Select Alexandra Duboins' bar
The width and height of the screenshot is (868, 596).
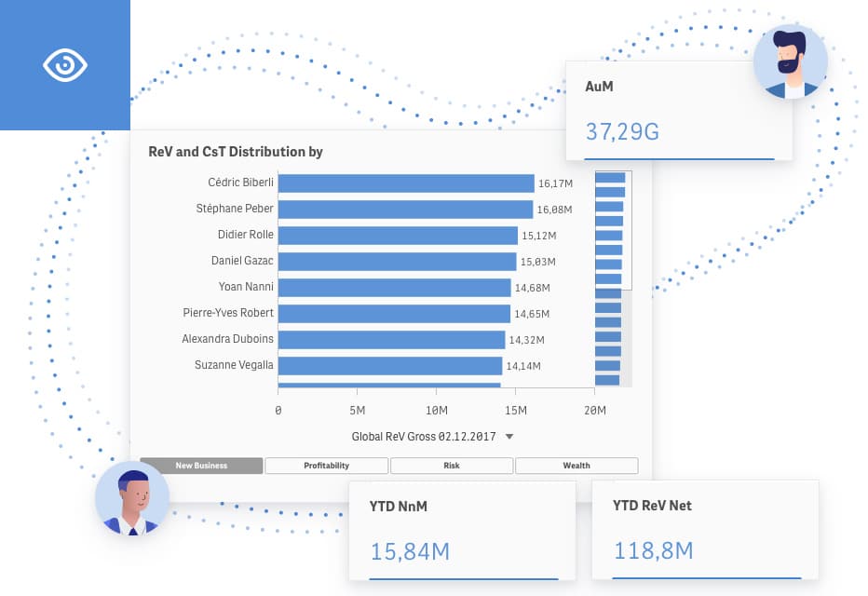[x=391, y=340]
